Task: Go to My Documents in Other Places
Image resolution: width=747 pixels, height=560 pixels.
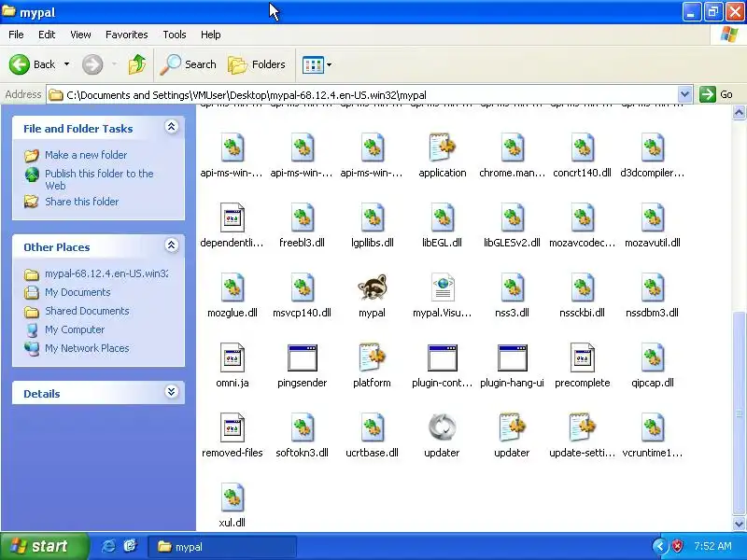Action: tap(78, 292)
